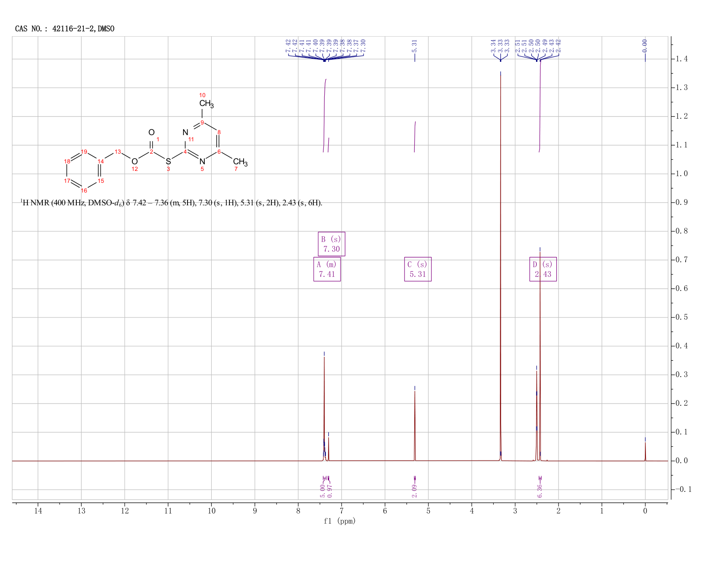The width and height of the screenshot is (728, 563).
Task: Select multiplet box B (s) 7.30
Action: pyautogui.click(x=331, y=244)
